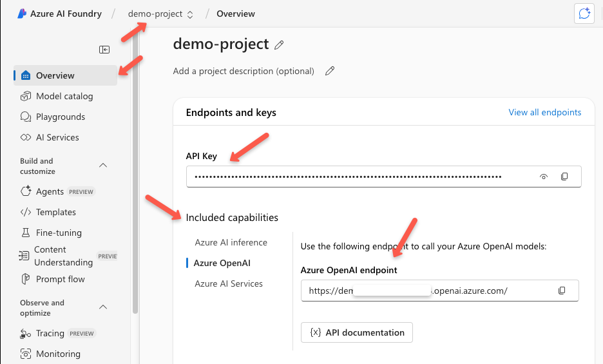Click the Model catalog cube icon
The width and height of the screenshot is (603, 364).
pyautogui.click(x=26, y=96)
